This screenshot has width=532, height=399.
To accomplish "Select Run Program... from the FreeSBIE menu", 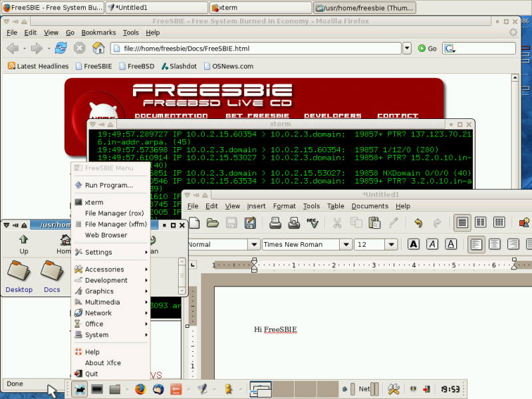I will 108,185.
